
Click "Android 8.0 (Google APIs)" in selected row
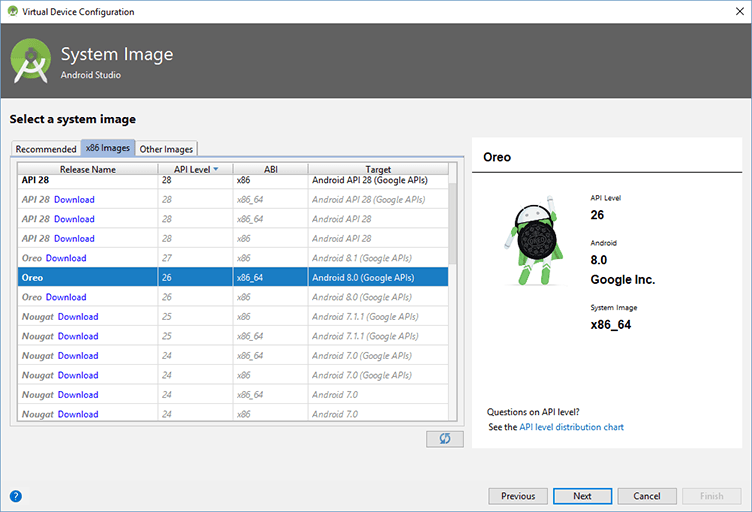pyautogui.click(x=363, y=278)
